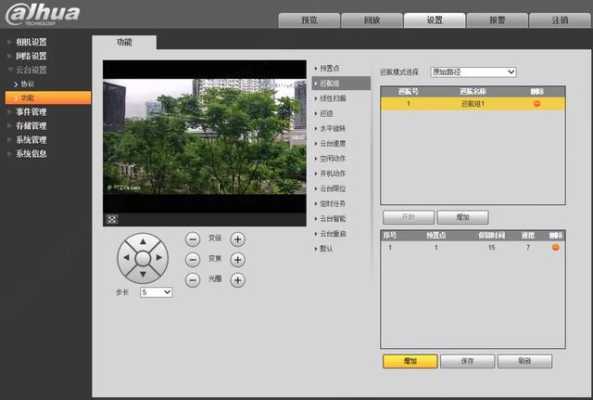
Task: Click the PTZ up arrow on the direction pad
Action: coord(143,242)
